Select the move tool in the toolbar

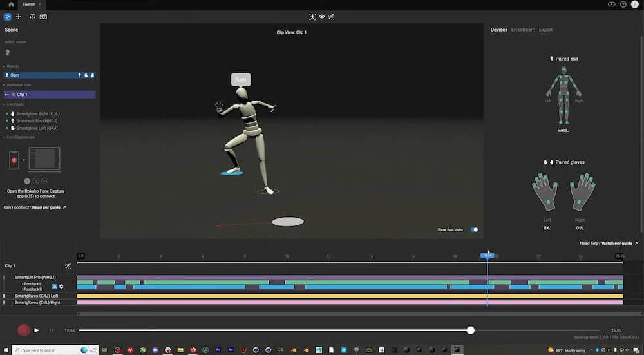19,17
